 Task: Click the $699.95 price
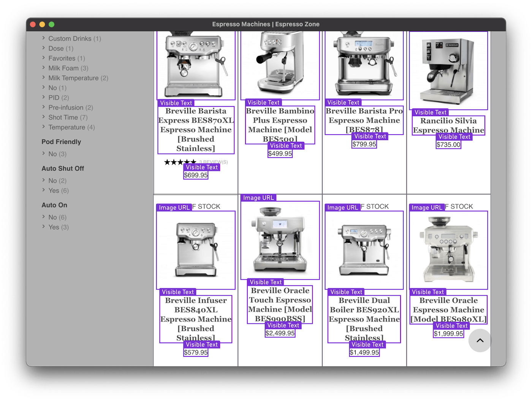point(196,175)
